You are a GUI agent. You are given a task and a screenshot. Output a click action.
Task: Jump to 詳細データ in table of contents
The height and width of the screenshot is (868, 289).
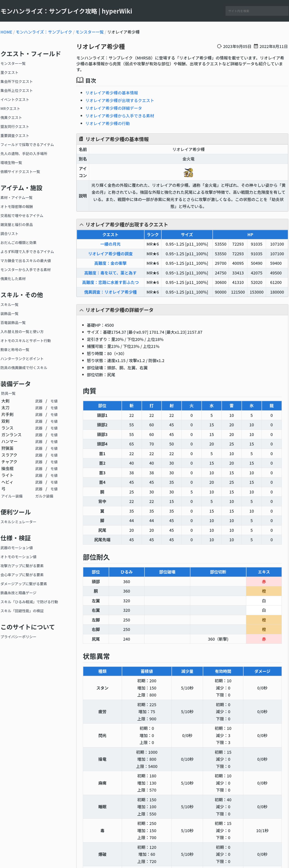tap(114, 108)
